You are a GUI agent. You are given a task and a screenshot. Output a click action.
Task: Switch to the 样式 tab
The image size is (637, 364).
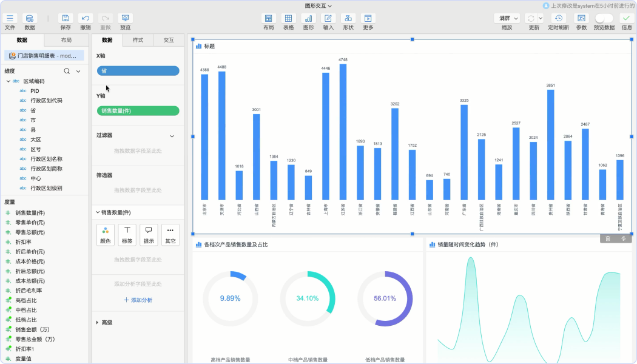138,40
